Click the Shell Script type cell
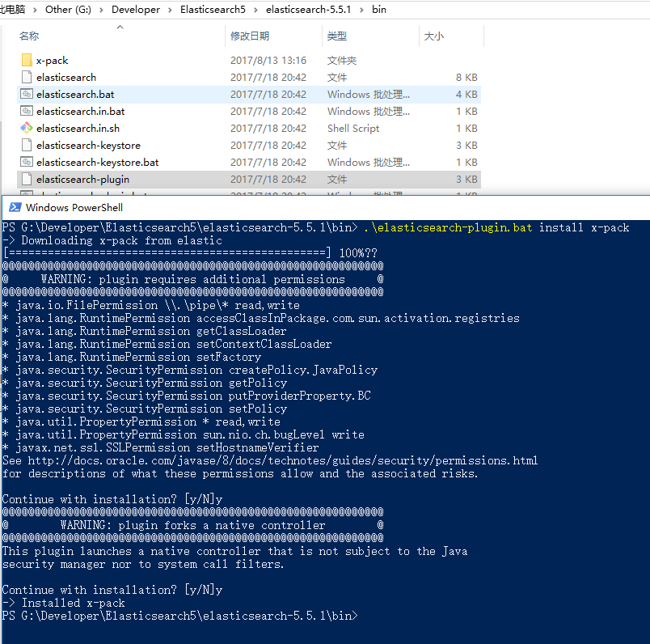The width and height of the screenshot is (650, 644). 353,129
